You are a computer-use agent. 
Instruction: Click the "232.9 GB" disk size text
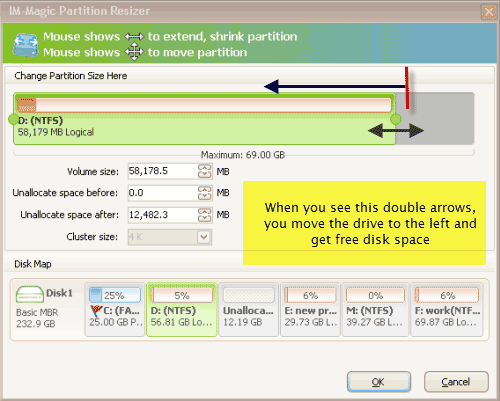[36, 324]
